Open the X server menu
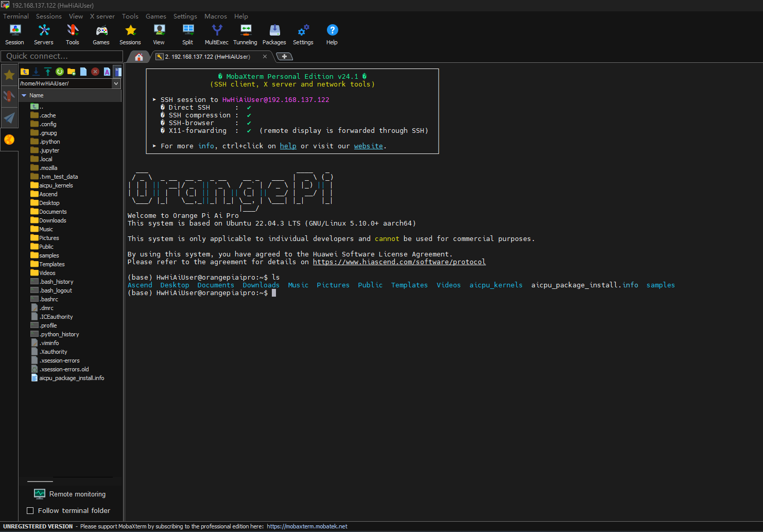This screenshot has width=763, height=532. point(102,16)
